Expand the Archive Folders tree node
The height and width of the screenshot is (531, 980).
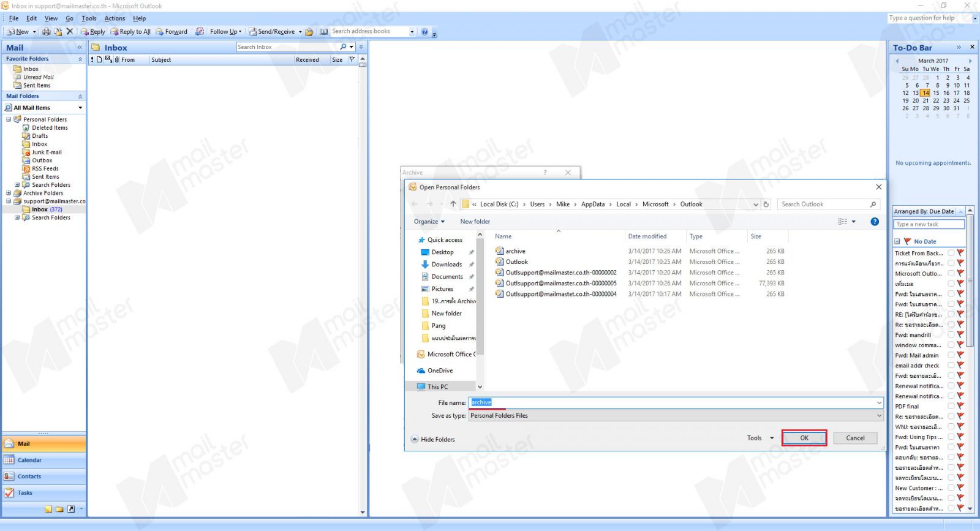[x=9, y=193]
